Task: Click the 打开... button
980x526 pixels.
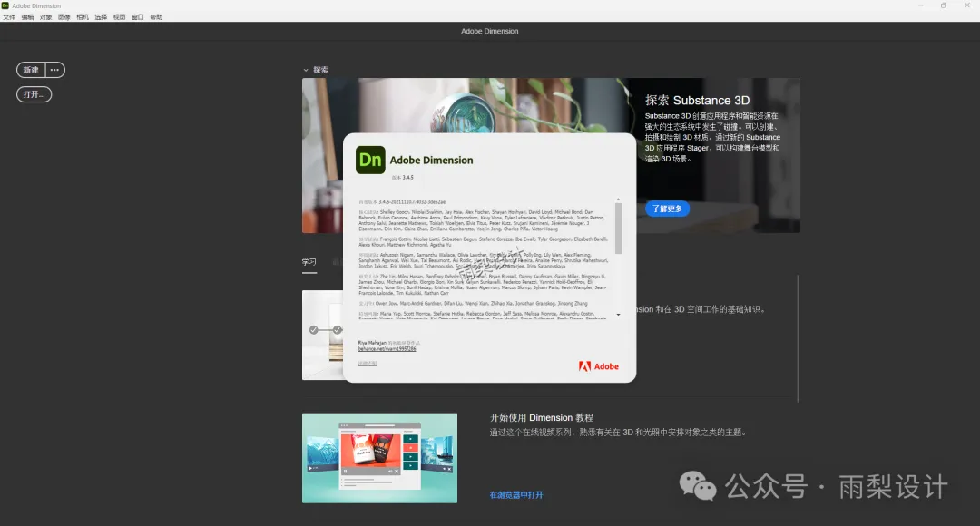Action: pos(34,94)
